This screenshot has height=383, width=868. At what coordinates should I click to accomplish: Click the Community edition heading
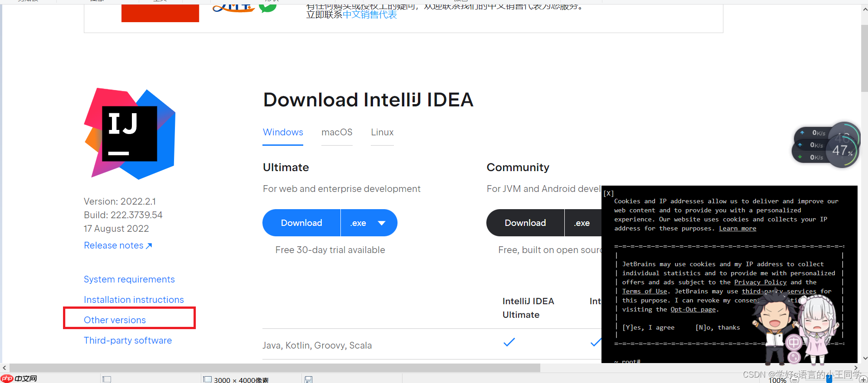tap(518, 168)
